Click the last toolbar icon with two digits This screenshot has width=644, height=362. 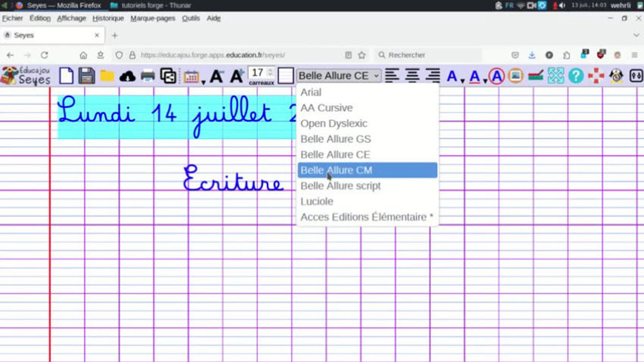(x=636, y=76)
